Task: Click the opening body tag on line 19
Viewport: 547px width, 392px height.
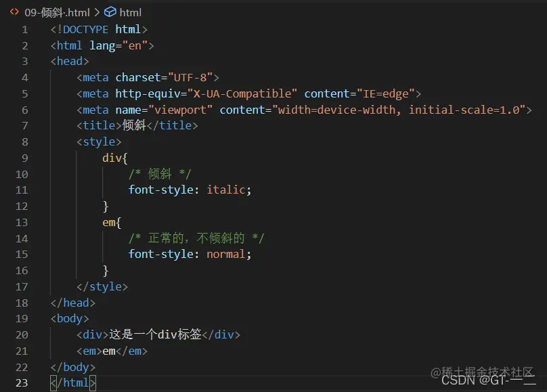Action: click(x=70, y=319)
